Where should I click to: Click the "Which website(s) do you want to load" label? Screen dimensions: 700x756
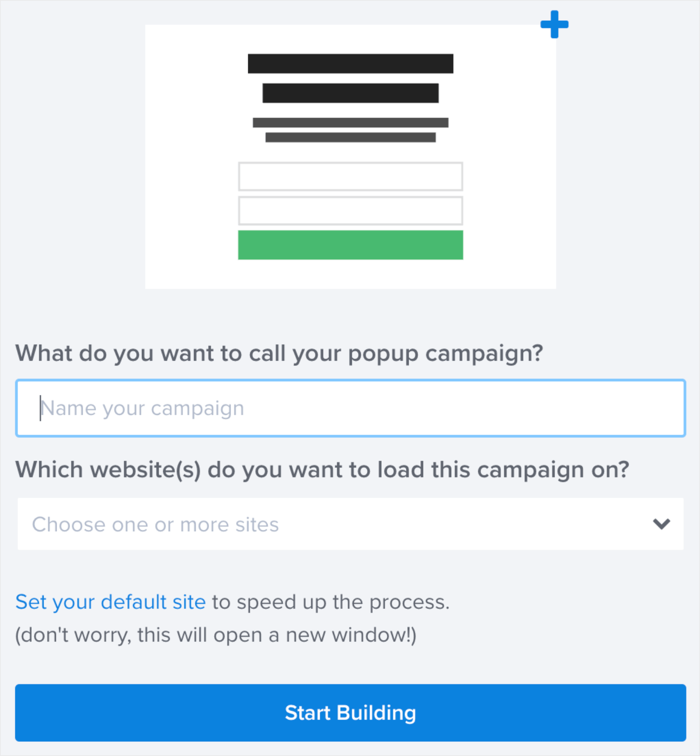coord(322,470)
